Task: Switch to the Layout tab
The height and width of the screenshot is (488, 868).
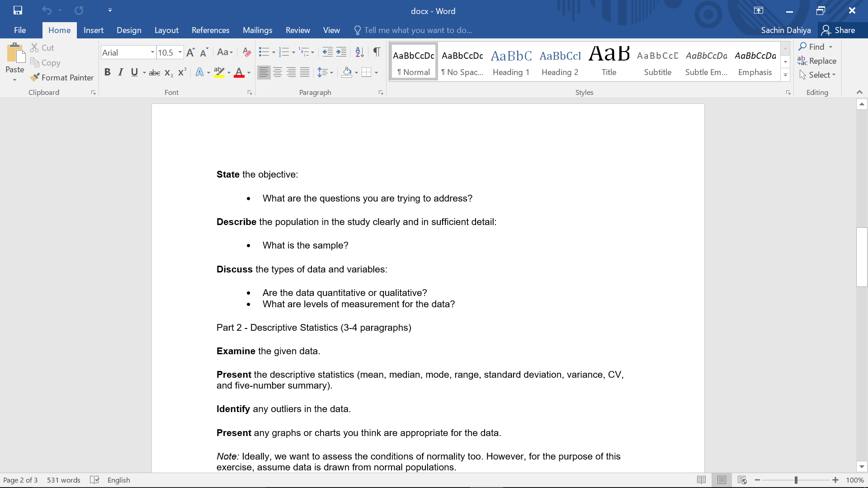Action: click(166, 30)
